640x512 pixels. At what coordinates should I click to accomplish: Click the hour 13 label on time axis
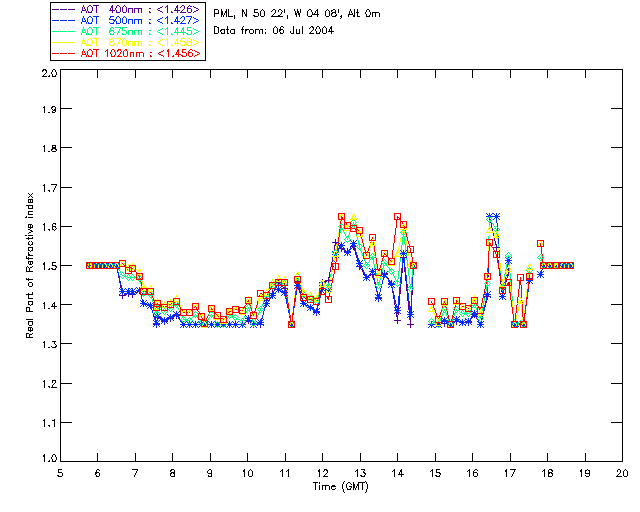pyautogui.click(x=360, y=473)
